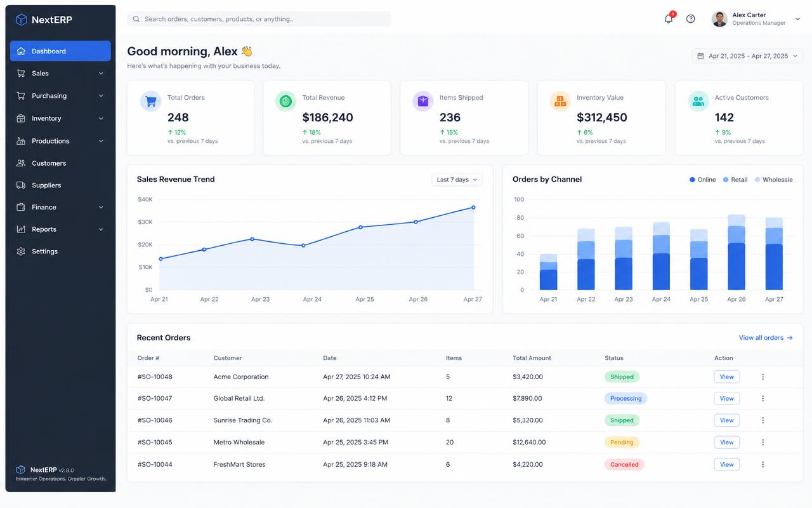Screen dimensions: 812x508
Task: Click order number #SO-10046
Action: tap(155, 420)
